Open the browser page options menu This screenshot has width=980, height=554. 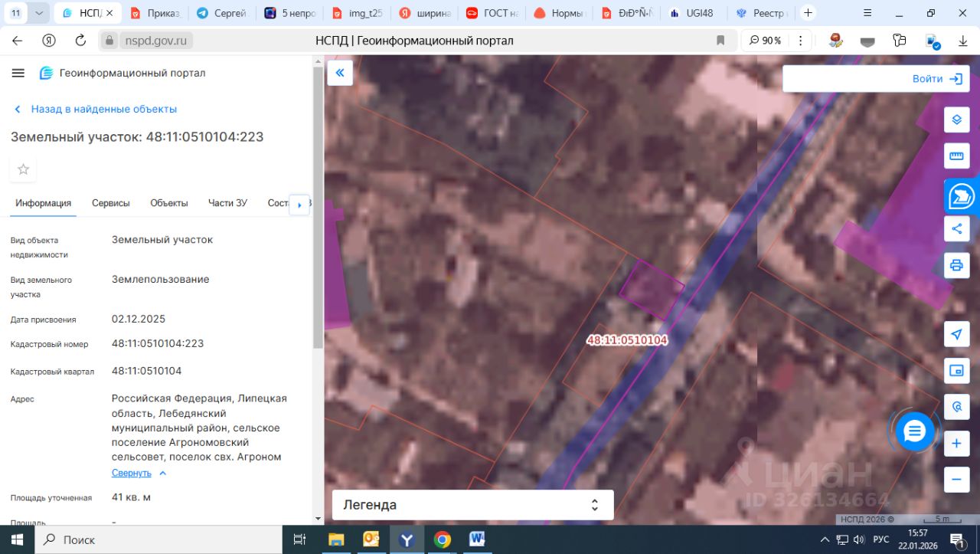click(x=801, y=41)
